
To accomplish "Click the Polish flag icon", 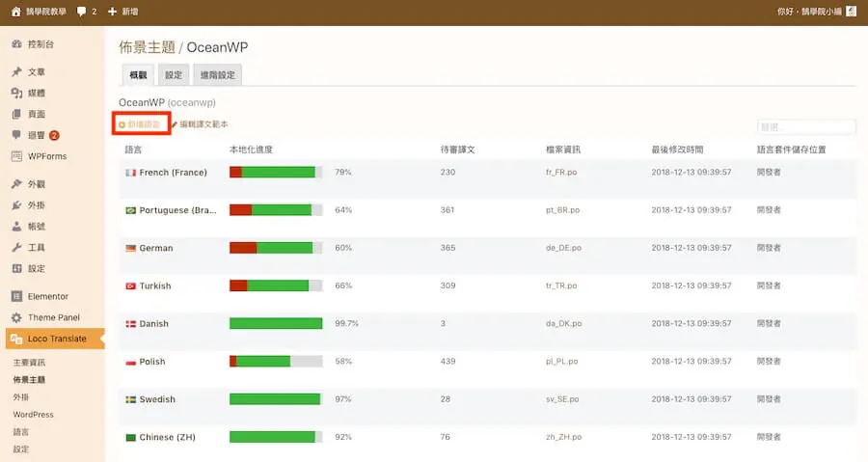I will (130, 362).
